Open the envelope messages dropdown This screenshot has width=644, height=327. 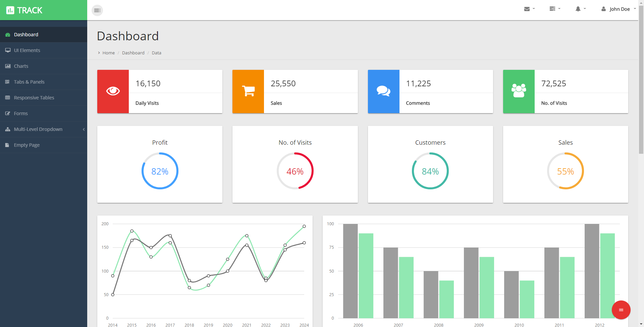coord(529,9)
